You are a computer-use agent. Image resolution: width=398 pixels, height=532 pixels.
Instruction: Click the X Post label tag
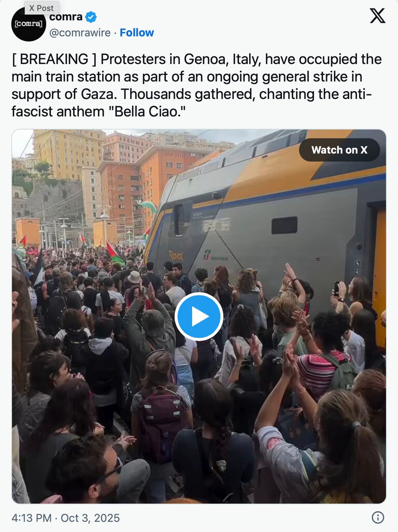tap(41, 8)
